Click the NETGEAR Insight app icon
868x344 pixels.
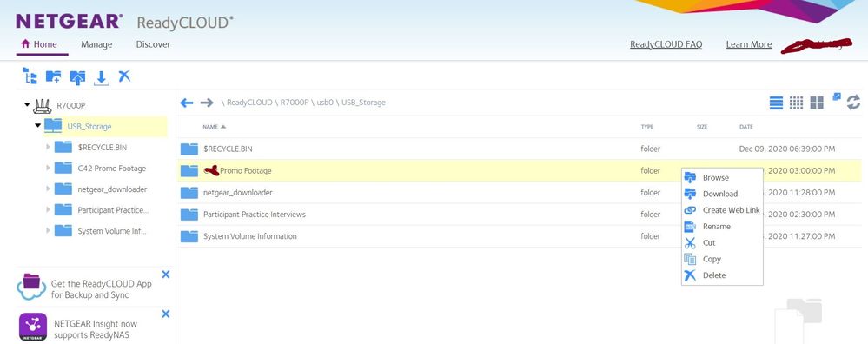pyautogui.click(x=33, y=327)
